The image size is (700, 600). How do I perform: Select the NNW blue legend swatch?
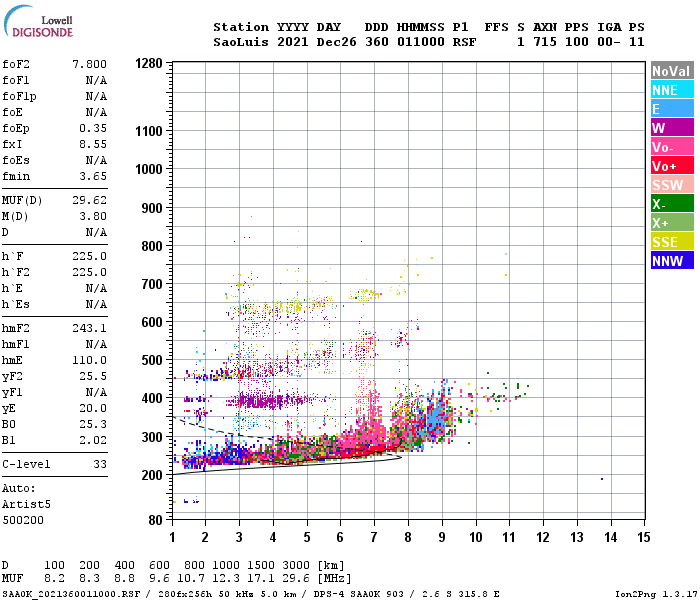pos(672,261)
